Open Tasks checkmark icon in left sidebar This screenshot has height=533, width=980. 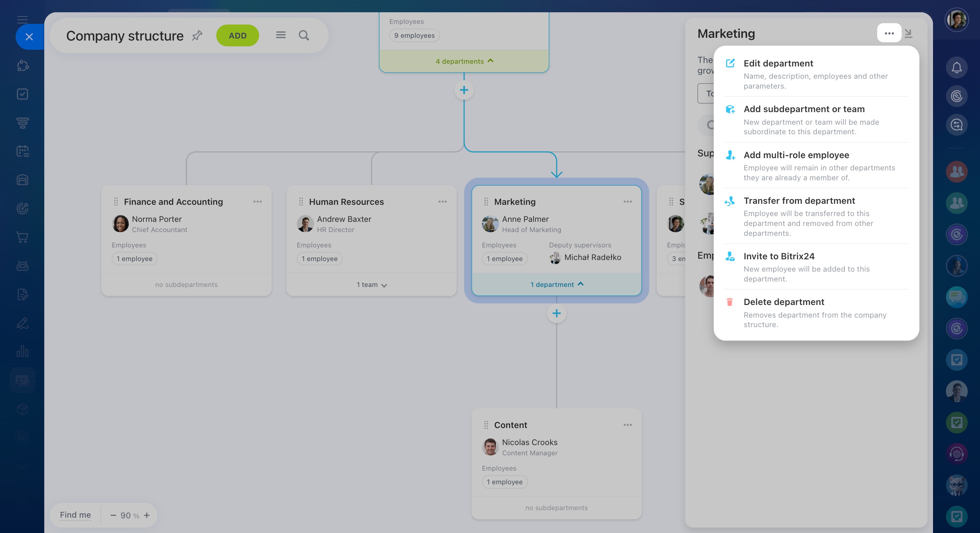pos(22,94)
